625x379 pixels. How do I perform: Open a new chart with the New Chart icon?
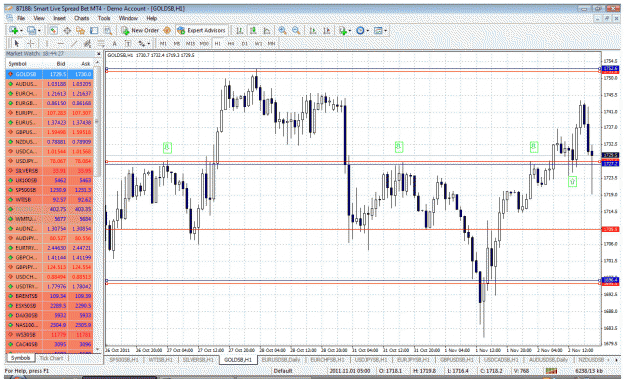[13, 30]
